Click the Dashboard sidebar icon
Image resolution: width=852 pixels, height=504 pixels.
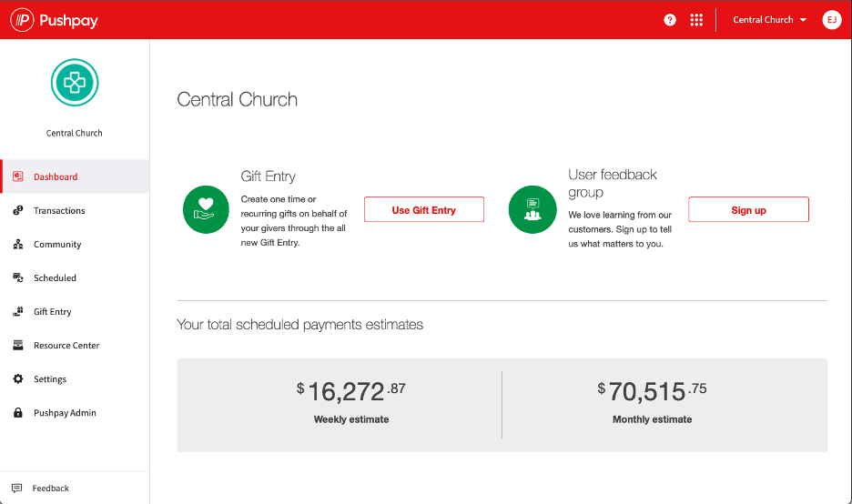click(18, 176)
